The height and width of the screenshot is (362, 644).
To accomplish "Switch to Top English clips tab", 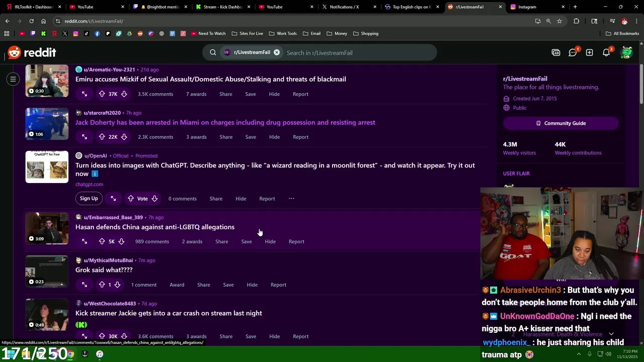I will tap(411, 7).
